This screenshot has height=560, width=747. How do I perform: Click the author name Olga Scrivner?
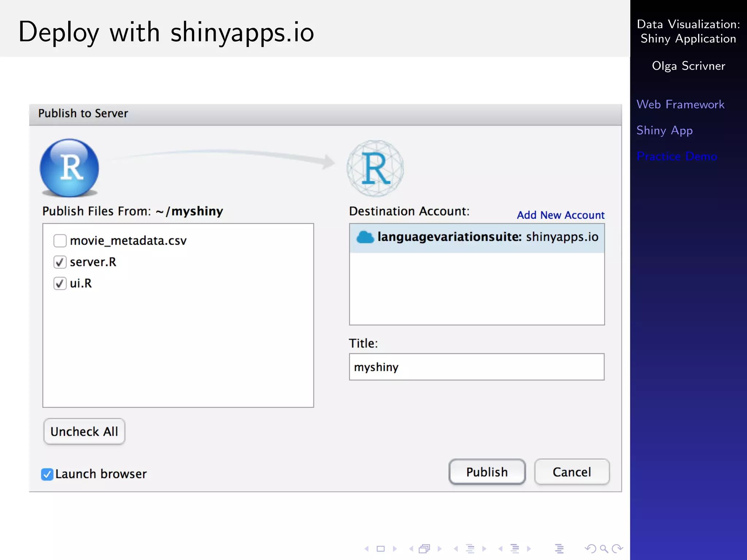click(x=688, y=66)
